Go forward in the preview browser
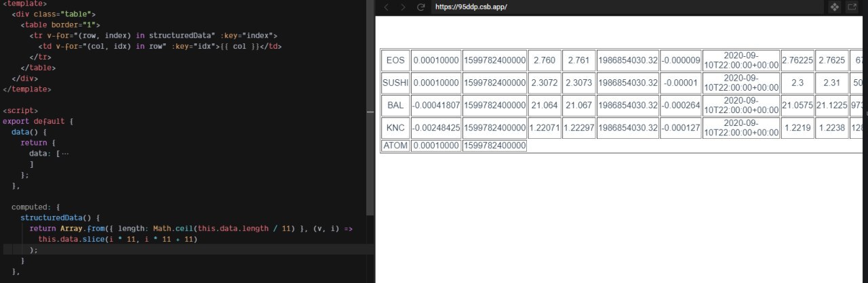This screenshot has width=868, height=283. [x=403, y=7]
